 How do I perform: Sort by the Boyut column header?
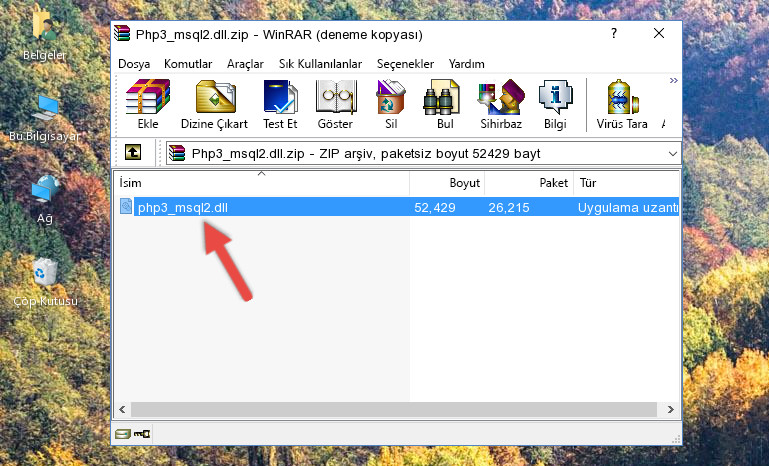click(447, 183)
